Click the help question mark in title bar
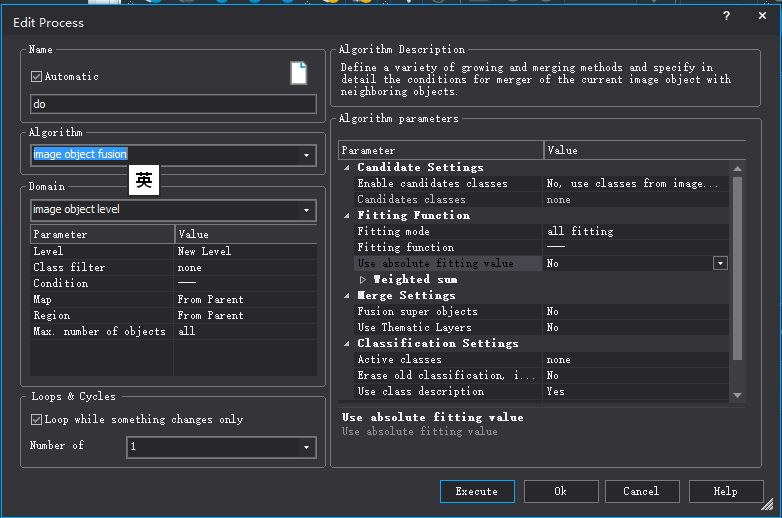 [x=727, y=16]
